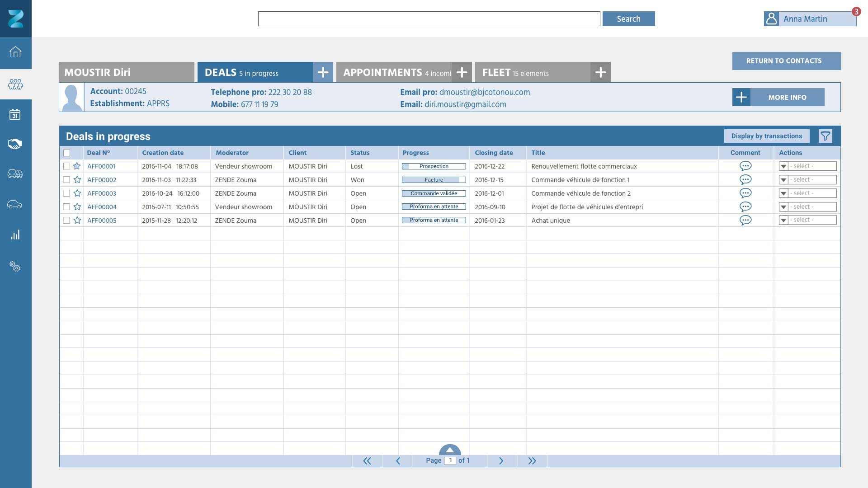Open the single car icon in sidebar
Viewport: 868px width, 488px height.
(15, 204)
